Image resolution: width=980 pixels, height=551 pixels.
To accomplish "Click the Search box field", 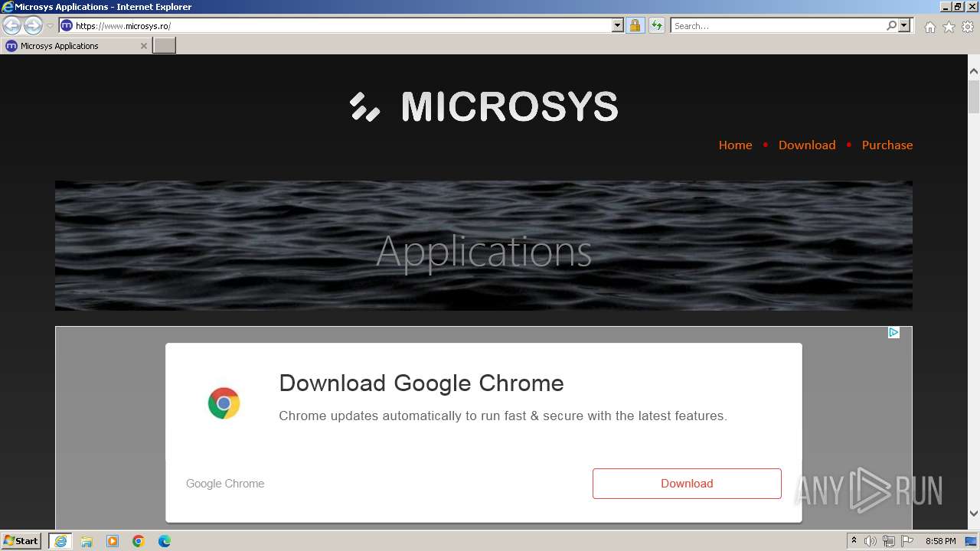I will [778, 25].
